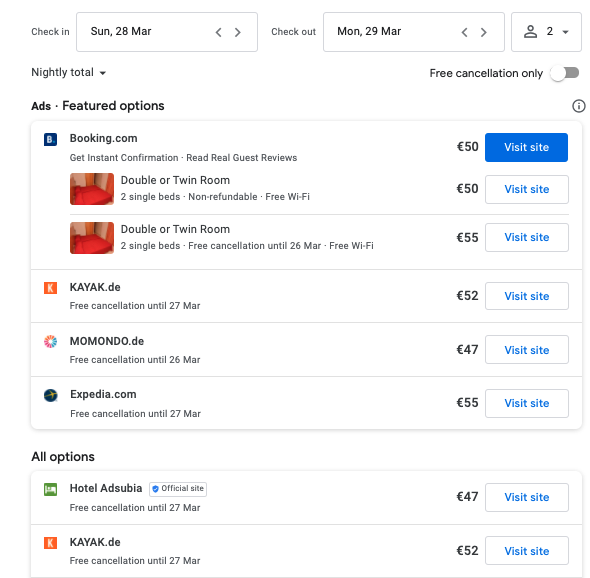The height and width of the screenshot is (578, 590).
Task: Visit site for €55 free cancellation Twin Room
Action: [x=527, y=237]
